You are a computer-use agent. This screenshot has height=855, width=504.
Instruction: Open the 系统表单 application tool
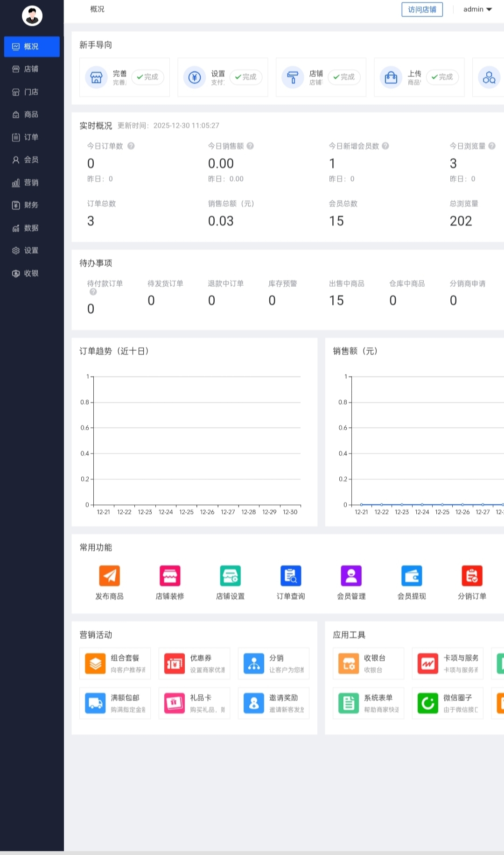(x=368, y=703)
